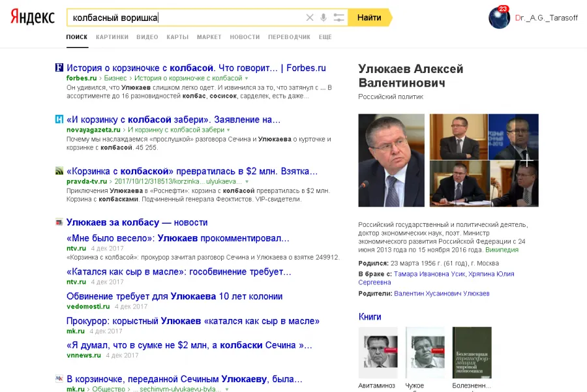Expand the pravda-tv.ru result options arrow
This screenshot has height=392, width=587.
pyautogui.click(x=247, y=181)
